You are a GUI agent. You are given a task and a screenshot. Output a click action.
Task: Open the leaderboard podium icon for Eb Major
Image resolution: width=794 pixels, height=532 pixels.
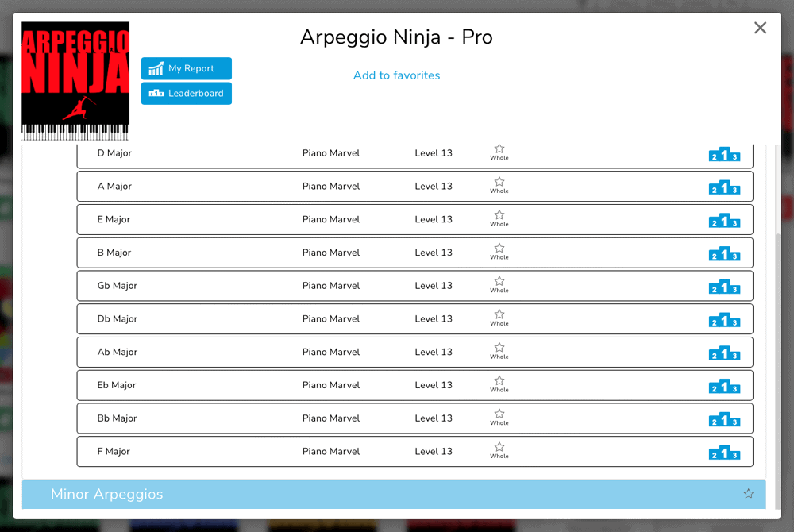725,387
